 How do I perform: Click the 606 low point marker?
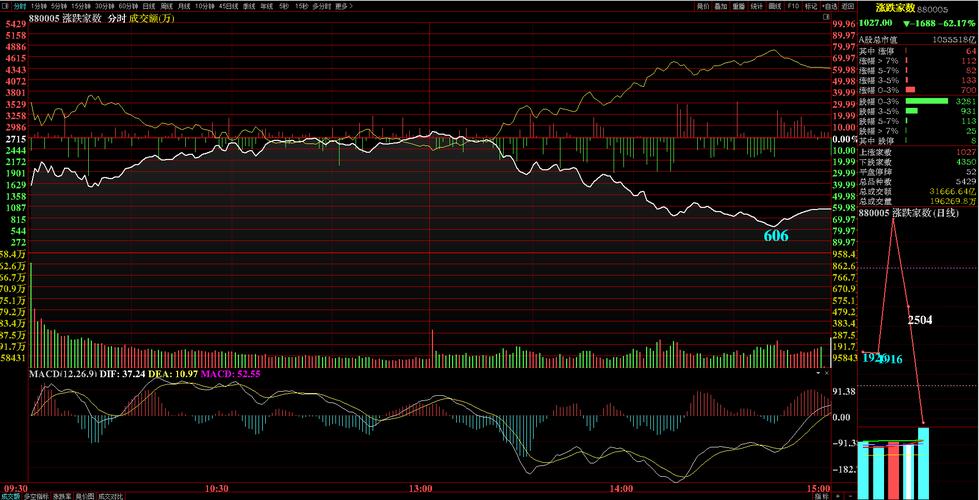(x=776, y=236)
